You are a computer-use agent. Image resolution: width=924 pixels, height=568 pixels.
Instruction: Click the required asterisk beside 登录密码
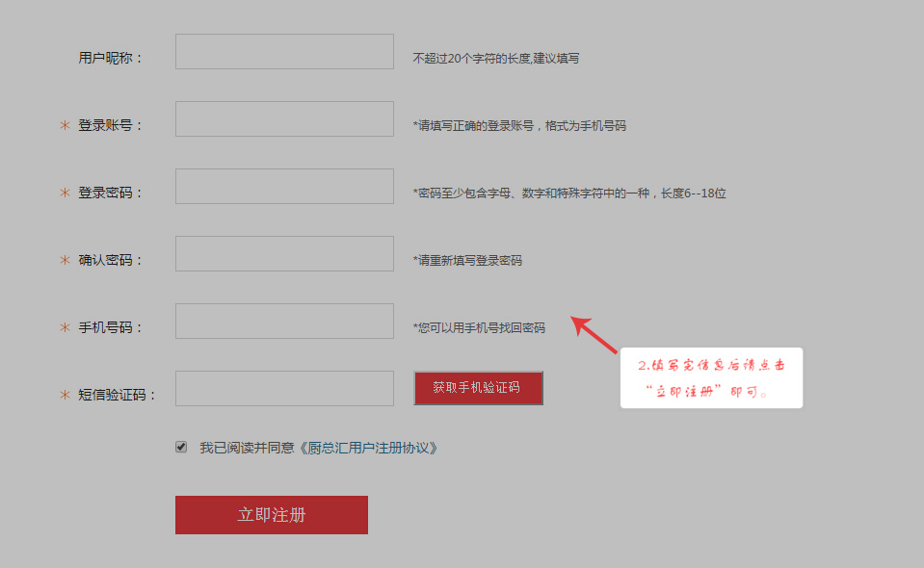[65, 193]
